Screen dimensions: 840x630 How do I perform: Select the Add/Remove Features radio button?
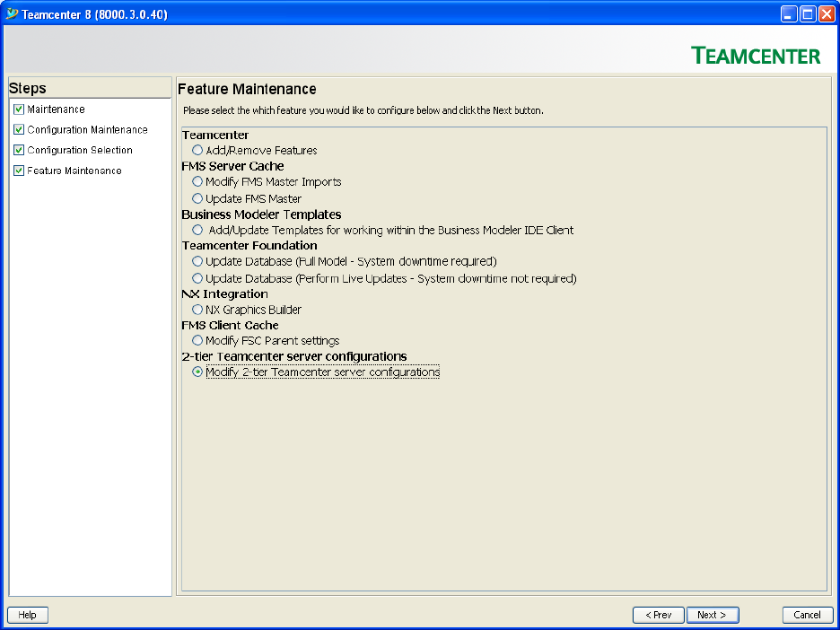coord(197,151)
